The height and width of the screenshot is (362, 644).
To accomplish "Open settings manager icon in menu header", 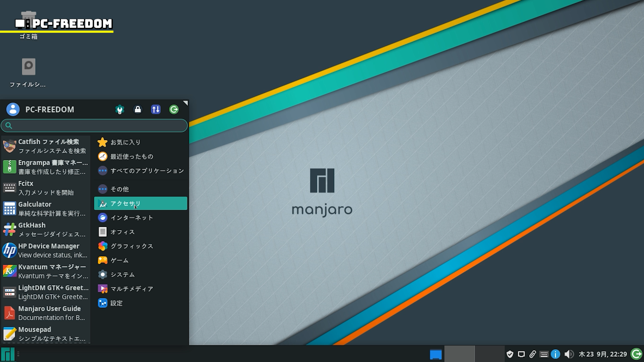I will (x=120, y=110).
